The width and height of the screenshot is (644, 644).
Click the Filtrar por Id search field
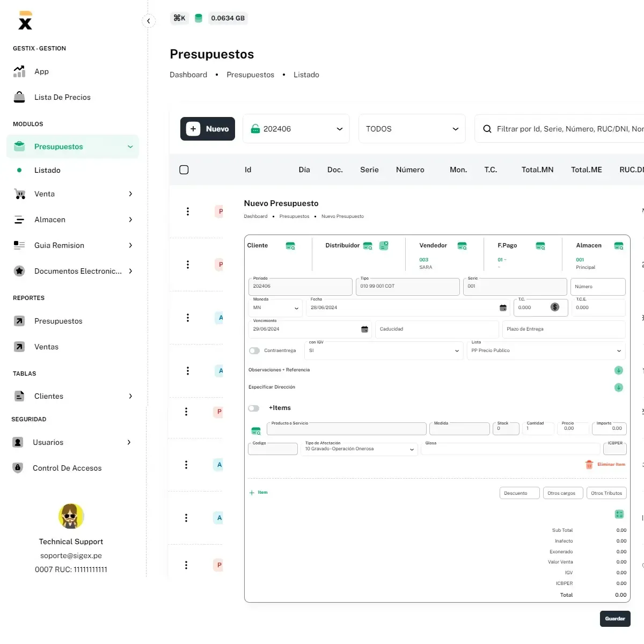pos(569,129)
